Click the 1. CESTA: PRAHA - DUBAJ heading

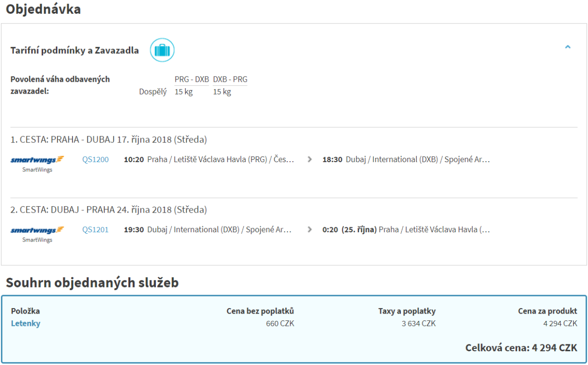tap(108, 140)
